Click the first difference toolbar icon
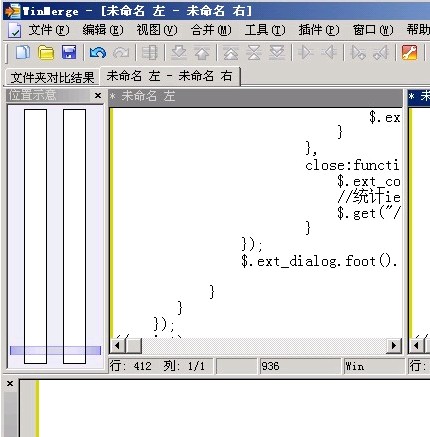Screen dimensions: 430x437 tap(231, 53)
